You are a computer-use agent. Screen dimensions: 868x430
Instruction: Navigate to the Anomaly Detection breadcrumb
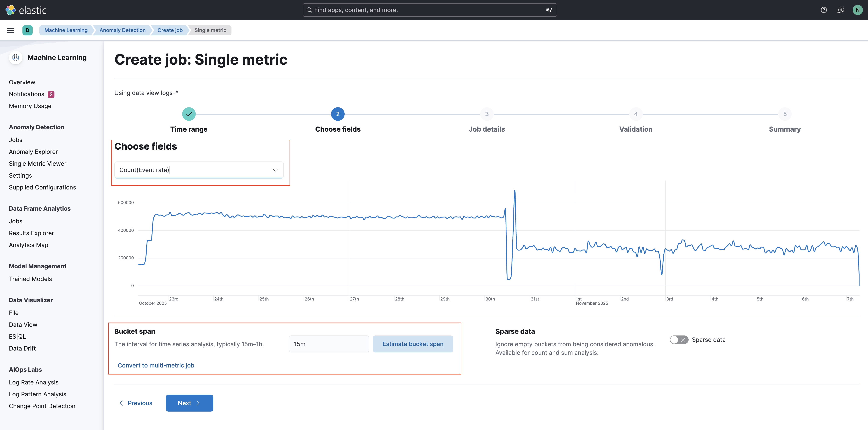click(x=122, y=30)
